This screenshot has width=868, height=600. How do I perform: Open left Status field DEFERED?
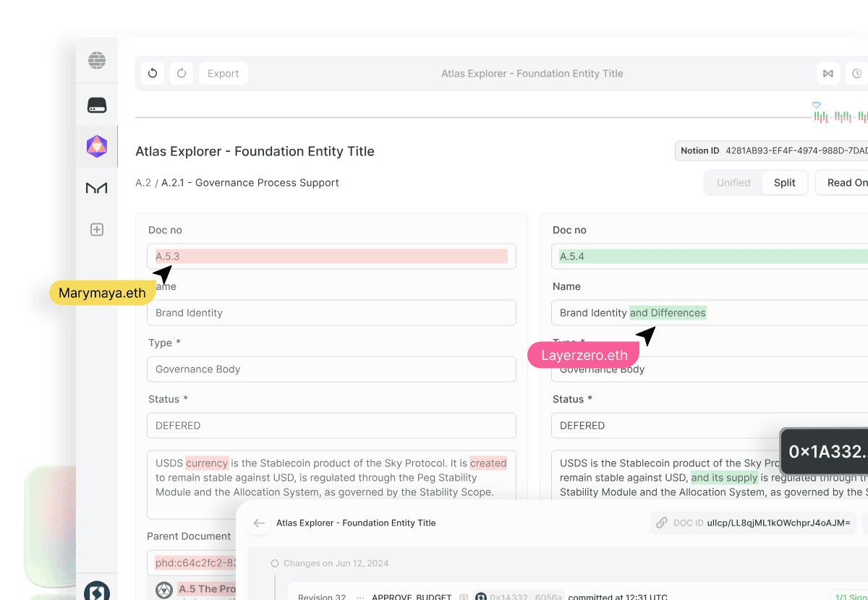331,425
